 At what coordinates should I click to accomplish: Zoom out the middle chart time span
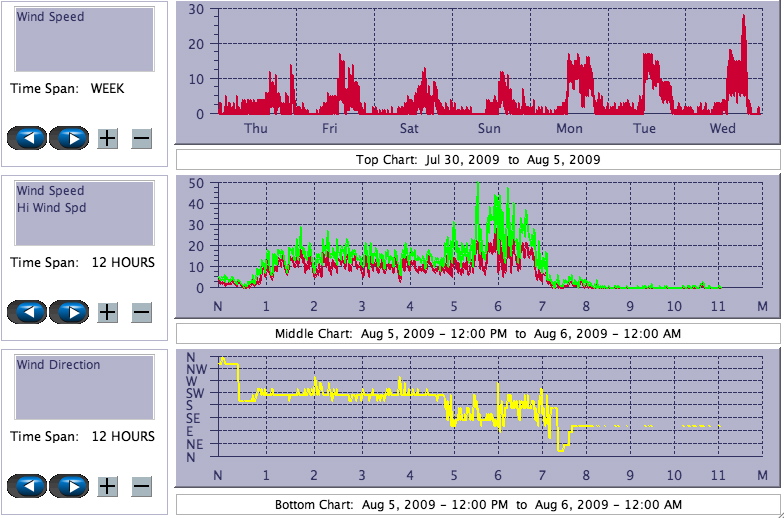pos(141,312)
